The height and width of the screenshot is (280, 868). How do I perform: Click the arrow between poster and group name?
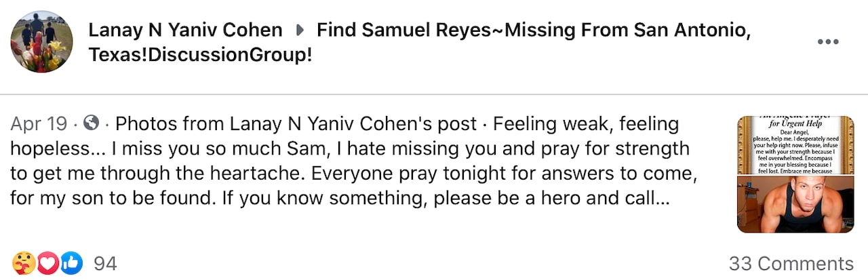click(x=300, y=31)
